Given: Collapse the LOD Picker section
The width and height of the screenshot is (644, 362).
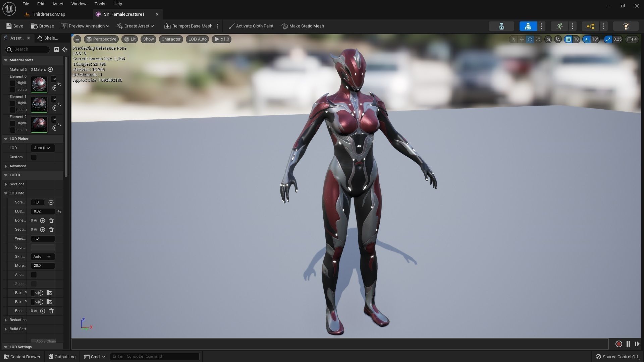Looking at the screenshot, I should 6,139.
